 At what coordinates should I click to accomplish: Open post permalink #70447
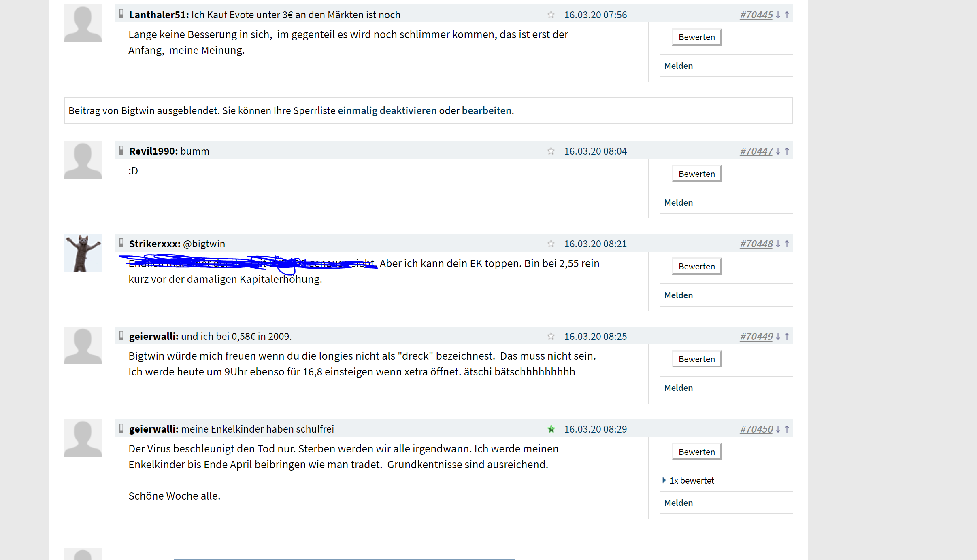756,151
